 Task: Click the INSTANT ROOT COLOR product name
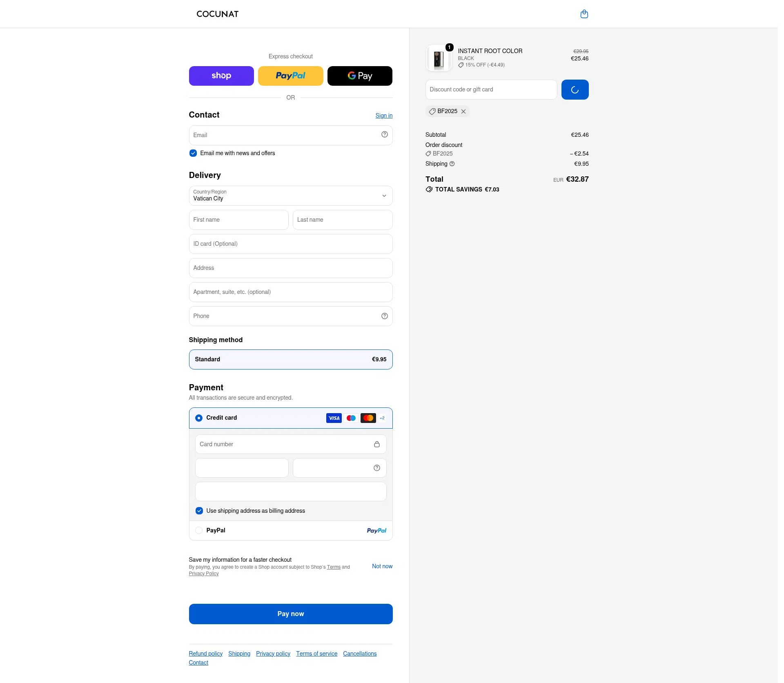[x=490, y=51]
